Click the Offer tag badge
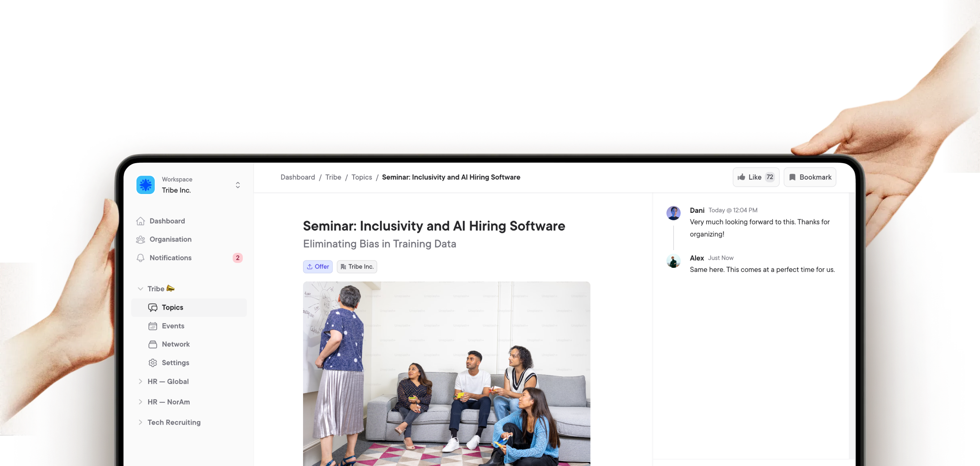 [318, 267]
